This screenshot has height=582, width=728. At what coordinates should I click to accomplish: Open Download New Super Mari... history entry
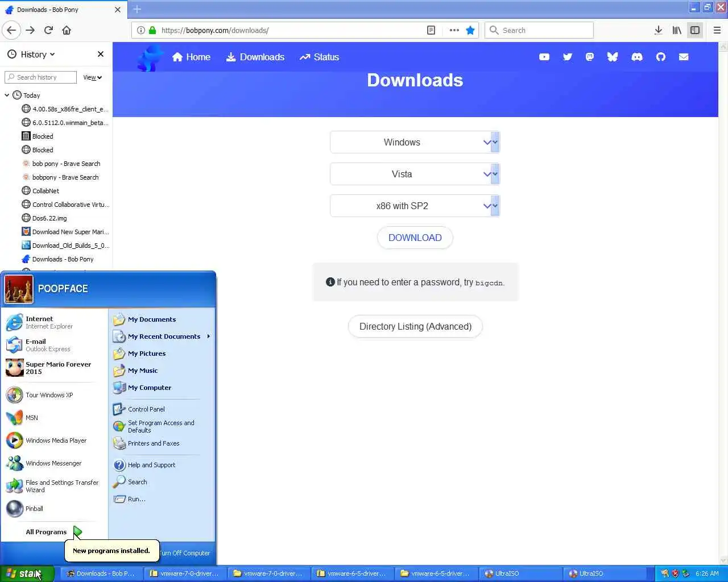coord(70,232)
